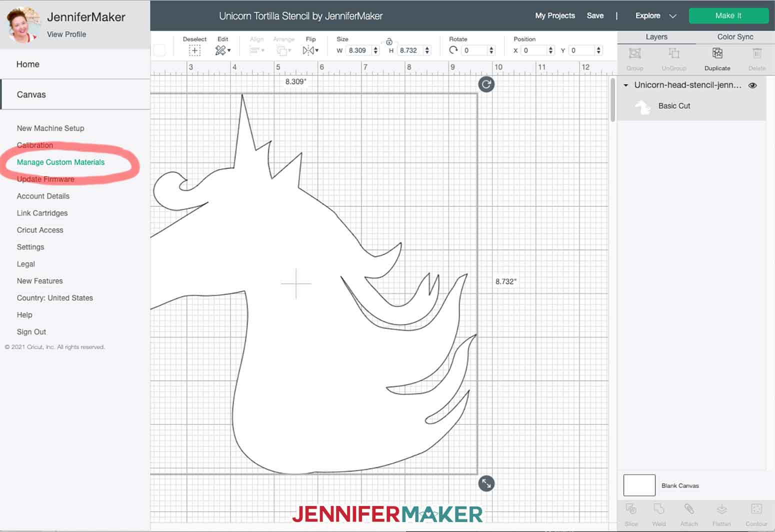This screenshot has width=775, height=532.
Task: Open Manage Custom Materials
Action: tap(60, 162)
